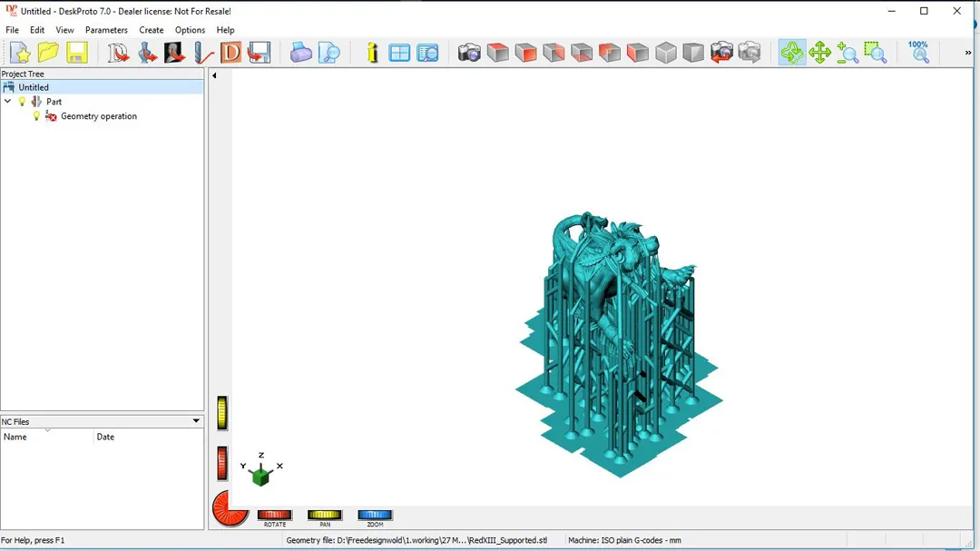Click the Load bitmap file icon (portrait photo)
This screenshot has height=551, width=980.
pos(174,53)
